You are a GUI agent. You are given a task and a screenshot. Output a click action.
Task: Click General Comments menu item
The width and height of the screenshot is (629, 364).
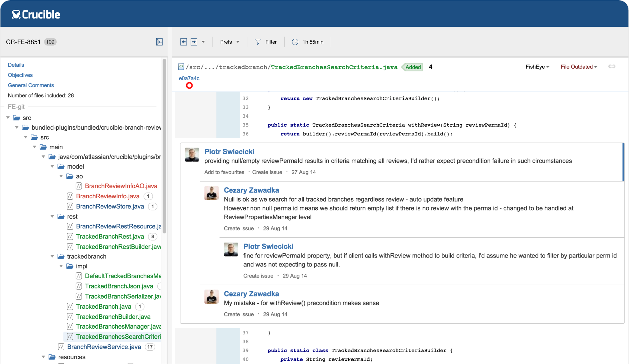tap(31, 85)
